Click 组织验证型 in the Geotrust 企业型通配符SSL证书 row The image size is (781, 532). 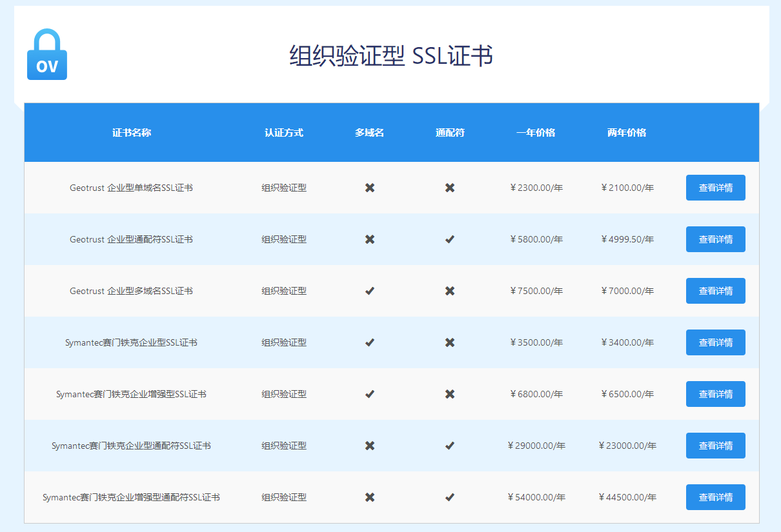(284, 239)
